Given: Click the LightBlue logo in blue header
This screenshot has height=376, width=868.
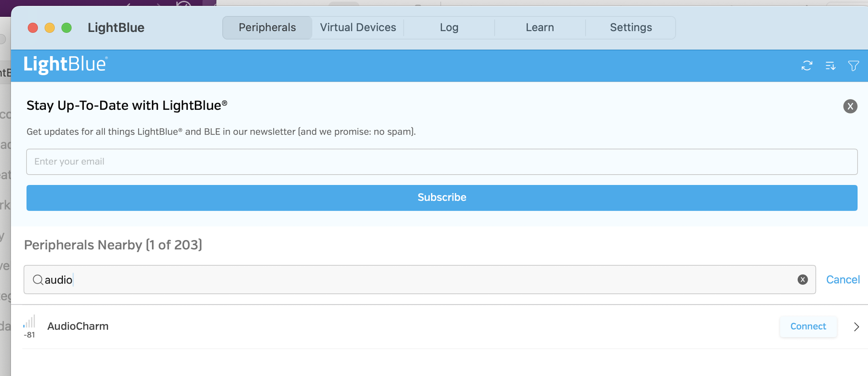Looking at the screenshot, I should [66, 64].
